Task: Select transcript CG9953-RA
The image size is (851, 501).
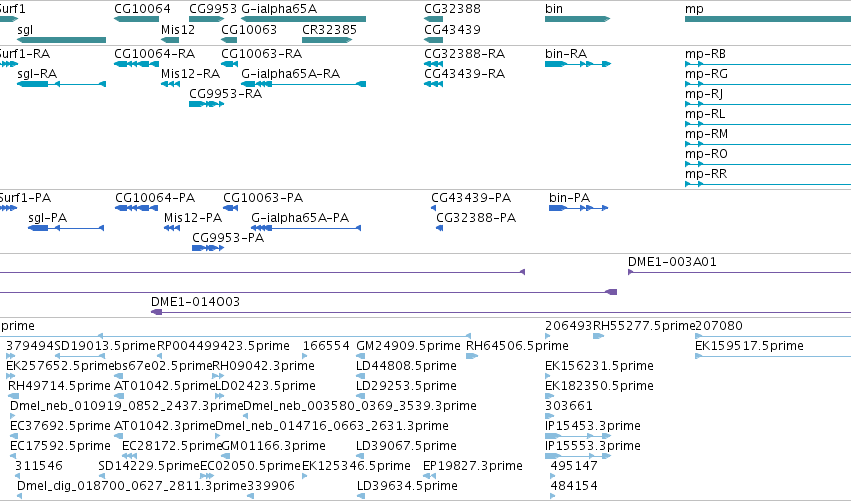Action: click(x=206, y=104)
